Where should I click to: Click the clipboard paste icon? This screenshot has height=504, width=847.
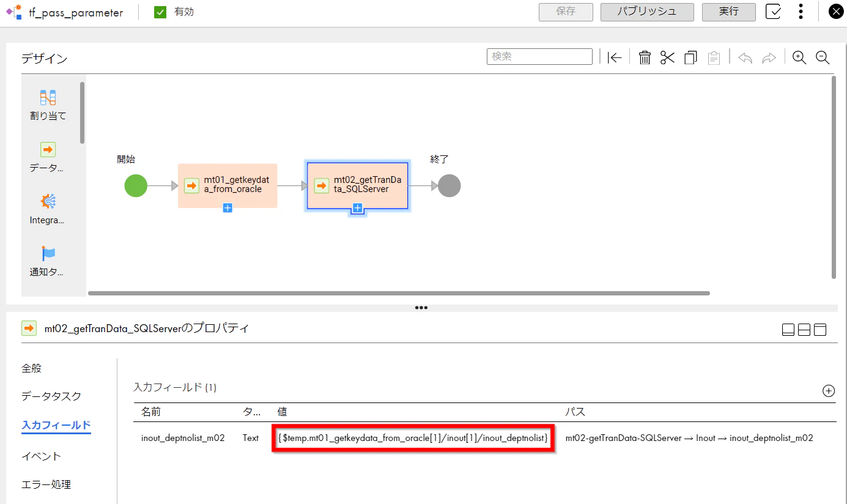713,57
